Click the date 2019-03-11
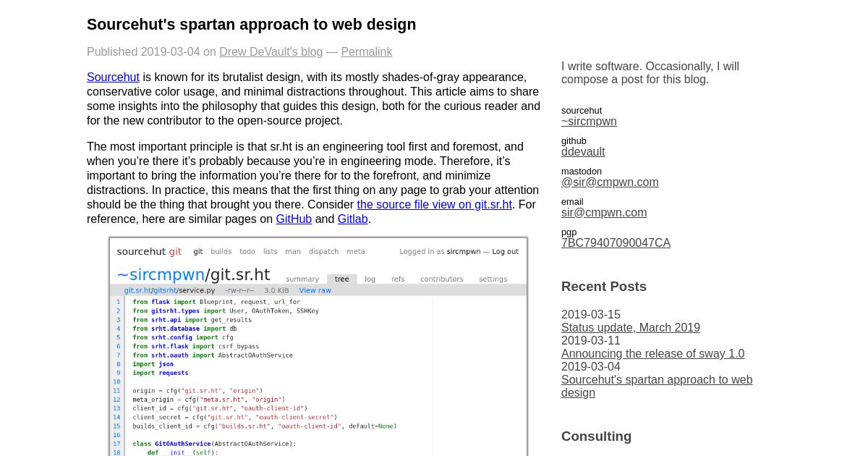868x456 pixels. pos(591,341)
